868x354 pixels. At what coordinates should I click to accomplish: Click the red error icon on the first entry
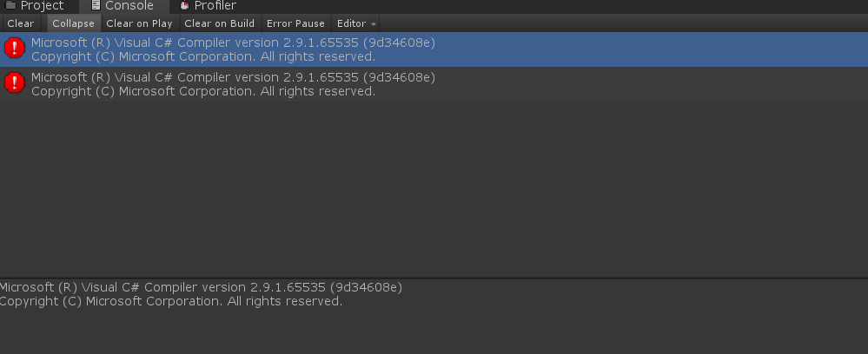[15, 48]
